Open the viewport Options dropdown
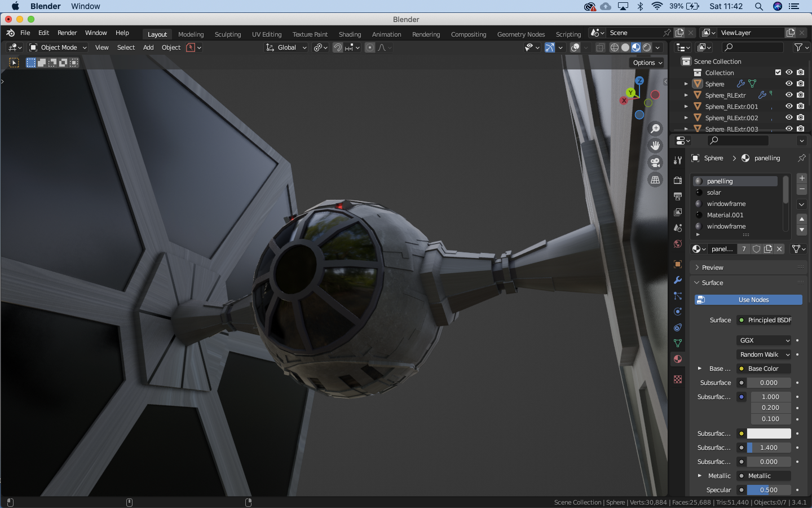Image resolution: width=812 pixels, height=508 pixels. (647, 63)
